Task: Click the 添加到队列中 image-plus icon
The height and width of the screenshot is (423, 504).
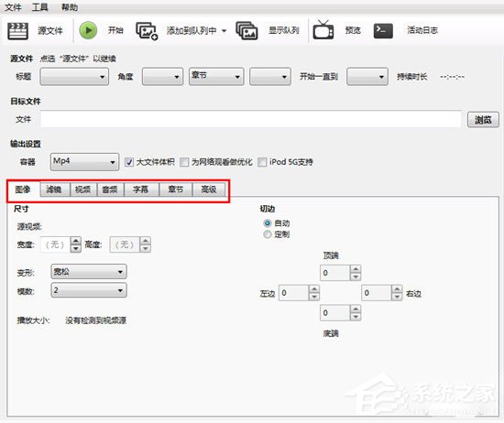Action: pyautogui.click(x=147, y=31)
